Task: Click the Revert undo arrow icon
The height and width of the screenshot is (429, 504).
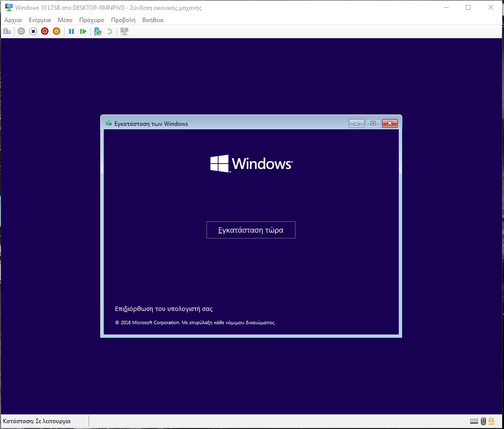Action: pyautogui.click(x=110, y=31)
